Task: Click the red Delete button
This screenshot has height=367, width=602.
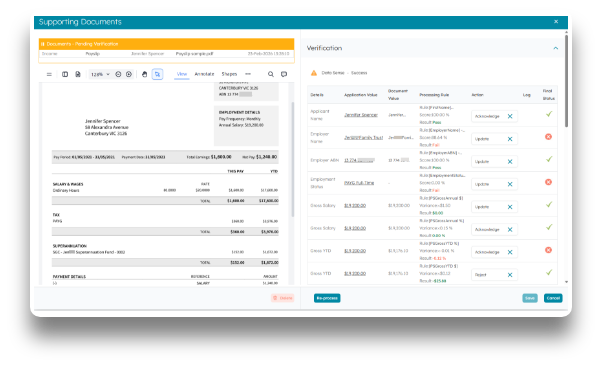Action: pos(283,298)
